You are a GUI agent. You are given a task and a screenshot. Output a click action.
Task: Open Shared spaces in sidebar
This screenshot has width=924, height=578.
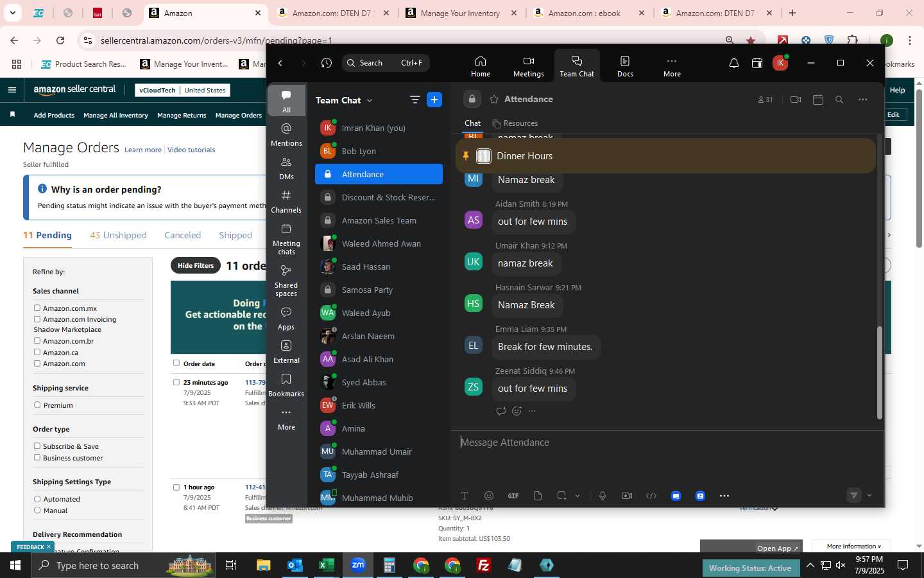[286, 281]
